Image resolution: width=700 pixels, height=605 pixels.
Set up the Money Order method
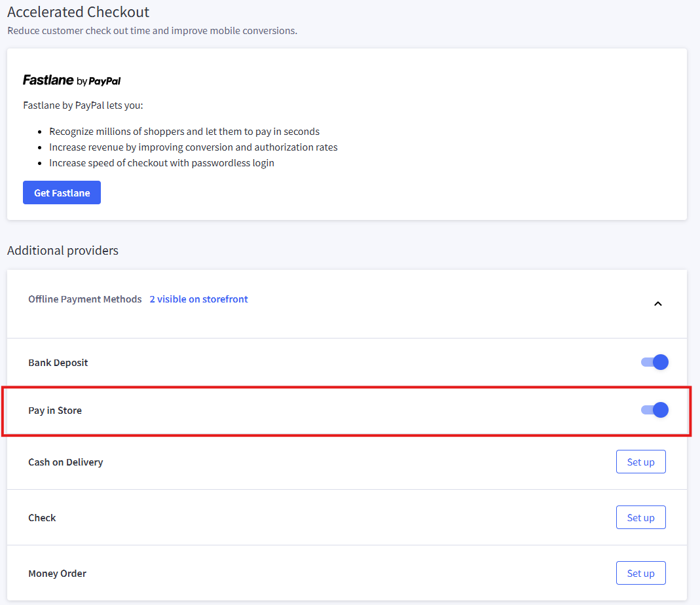pyautogui.click(x=640, y=573)
